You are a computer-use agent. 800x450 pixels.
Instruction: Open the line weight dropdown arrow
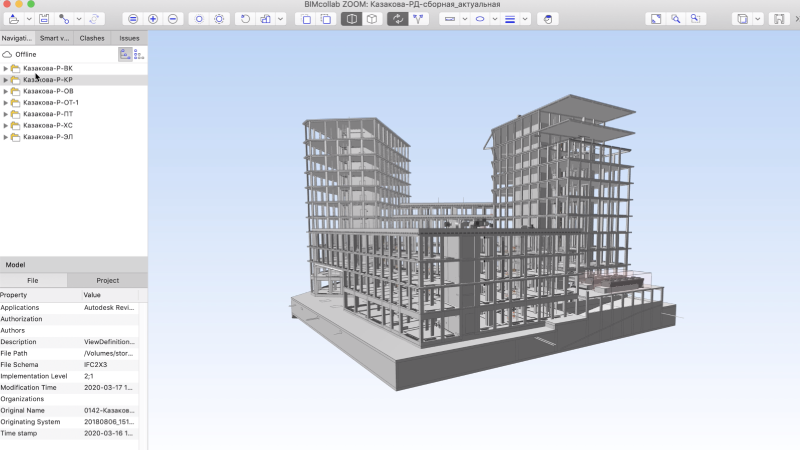point(525,19)
